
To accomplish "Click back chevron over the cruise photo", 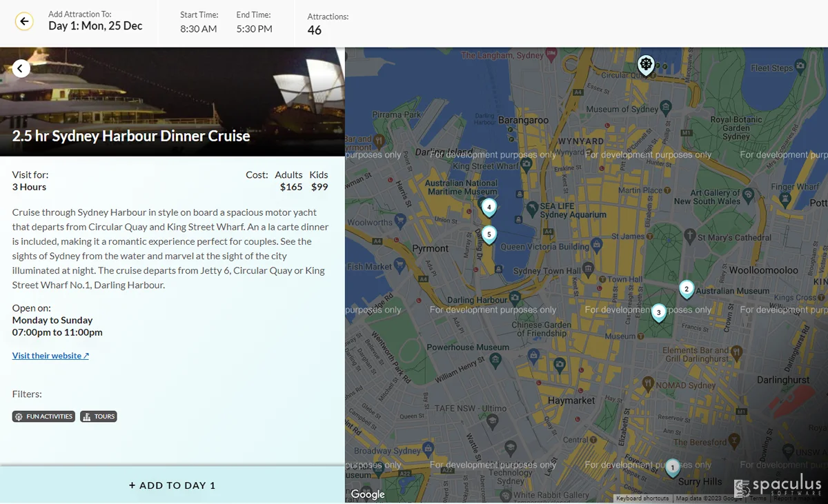I will 21,68.
